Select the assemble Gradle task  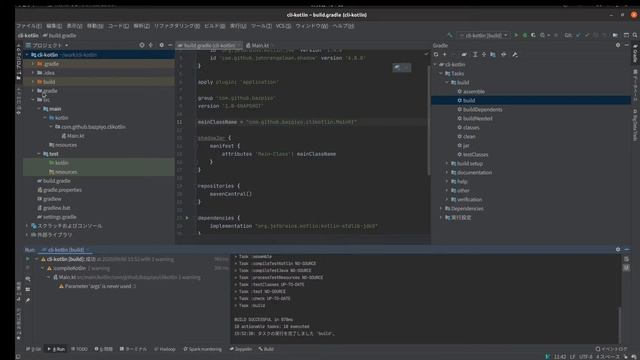[474, 91]
